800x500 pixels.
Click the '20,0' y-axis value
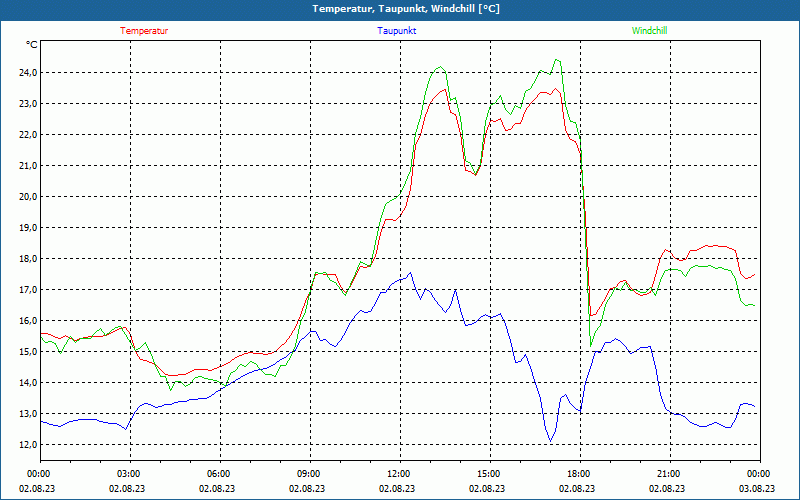28,196
